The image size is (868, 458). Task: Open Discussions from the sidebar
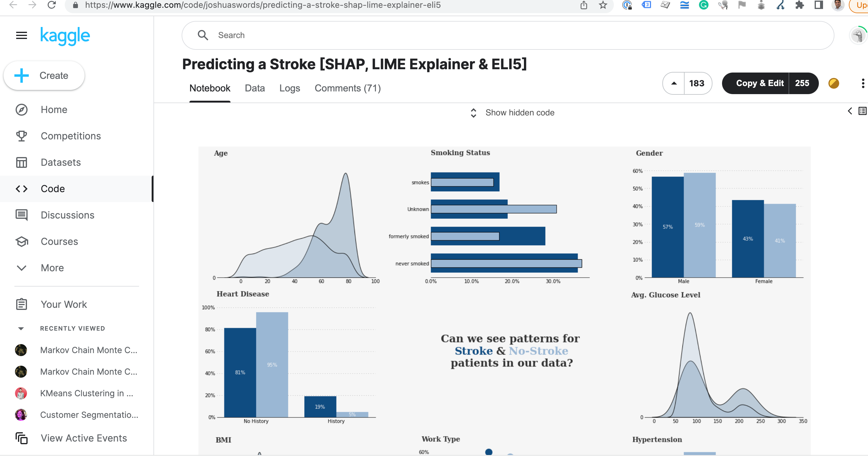(x=67, y=215)
